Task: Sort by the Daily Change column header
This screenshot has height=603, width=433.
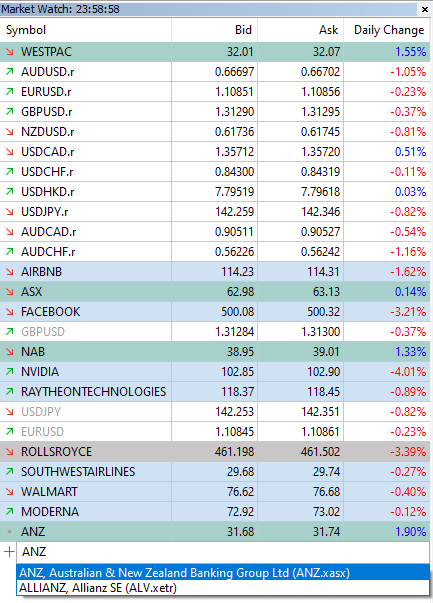Action: [387, 30]
